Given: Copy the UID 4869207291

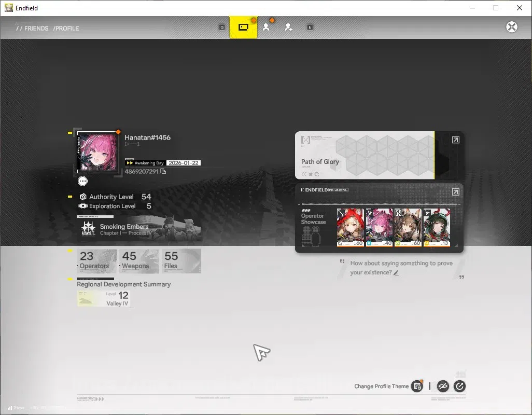Looking at the screenshot, I should pyautogui.click(x=163, y=171).
